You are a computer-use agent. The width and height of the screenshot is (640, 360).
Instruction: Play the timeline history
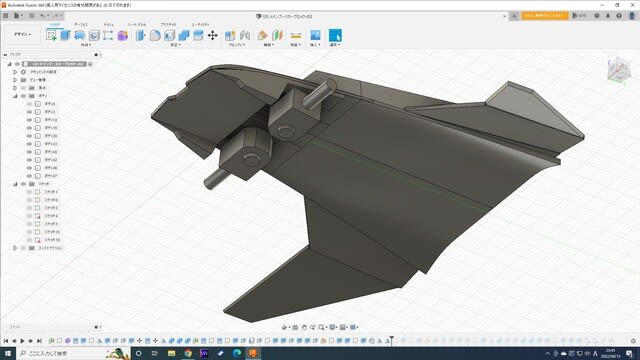tap(22, 341)
